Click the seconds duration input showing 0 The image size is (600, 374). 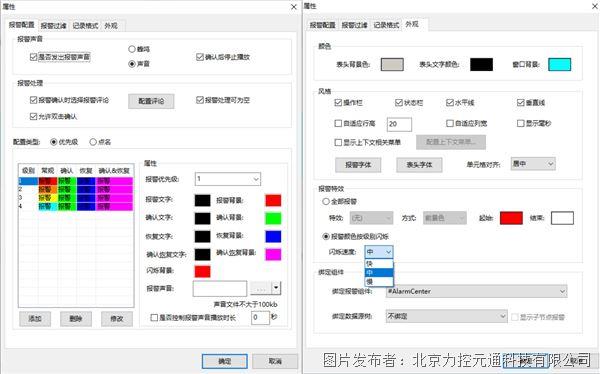[x=260, y=318]
